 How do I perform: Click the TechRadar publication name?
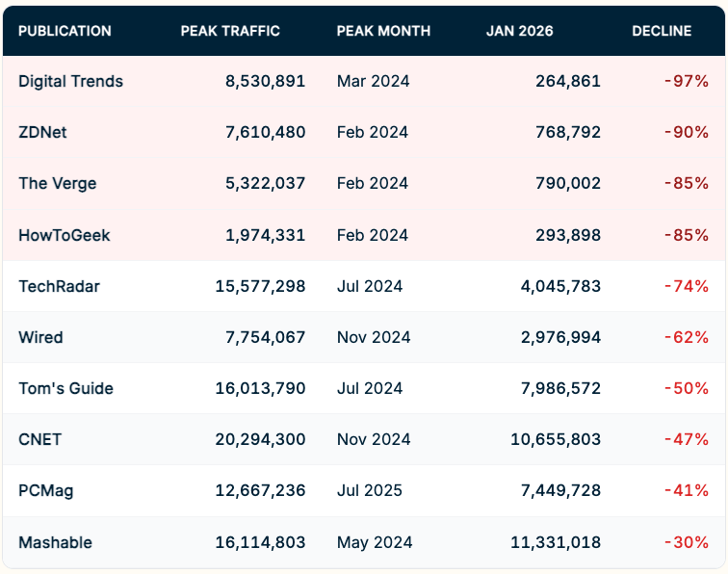click(59, 286)
